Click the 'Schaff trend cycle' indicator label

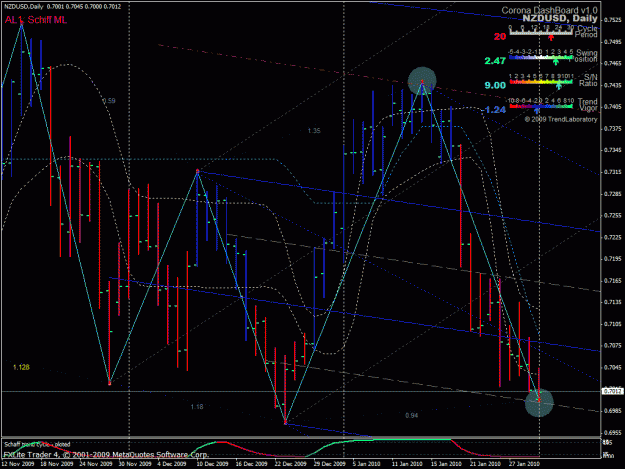pos(37,444)
